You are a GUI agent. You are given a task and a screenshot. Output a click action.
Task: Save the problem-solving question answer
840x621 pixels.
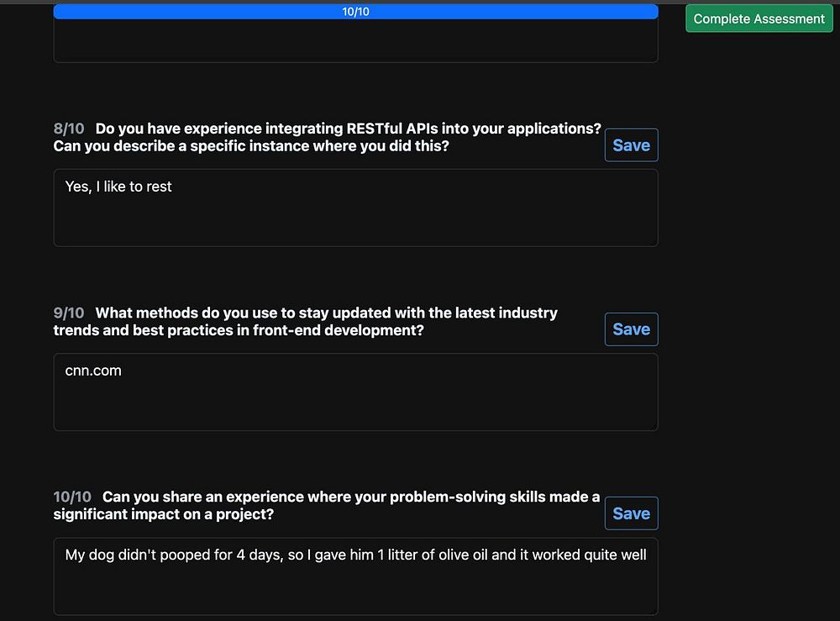[631, 513]
